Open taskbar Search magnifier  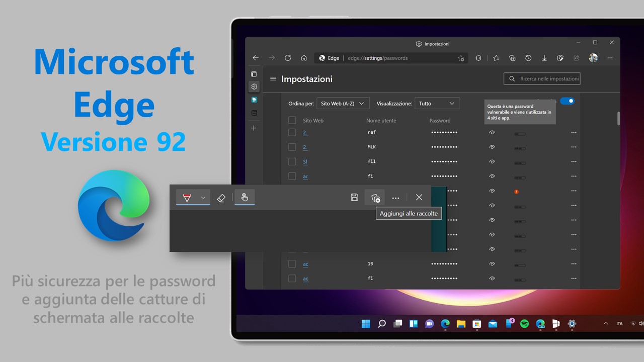[382, 323]
